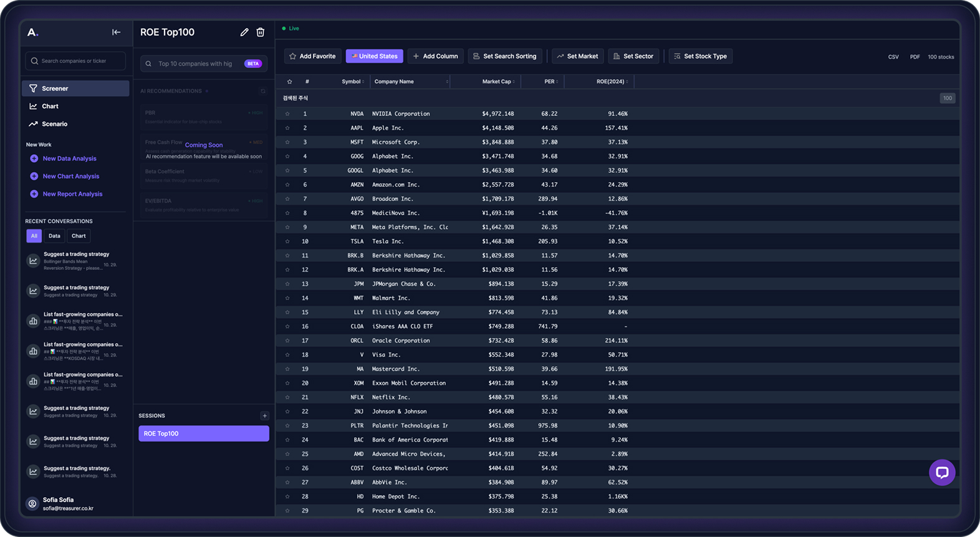980x537 pixels.
Task: Switch to the Data conversations tab
Action: tap(55, 236)
